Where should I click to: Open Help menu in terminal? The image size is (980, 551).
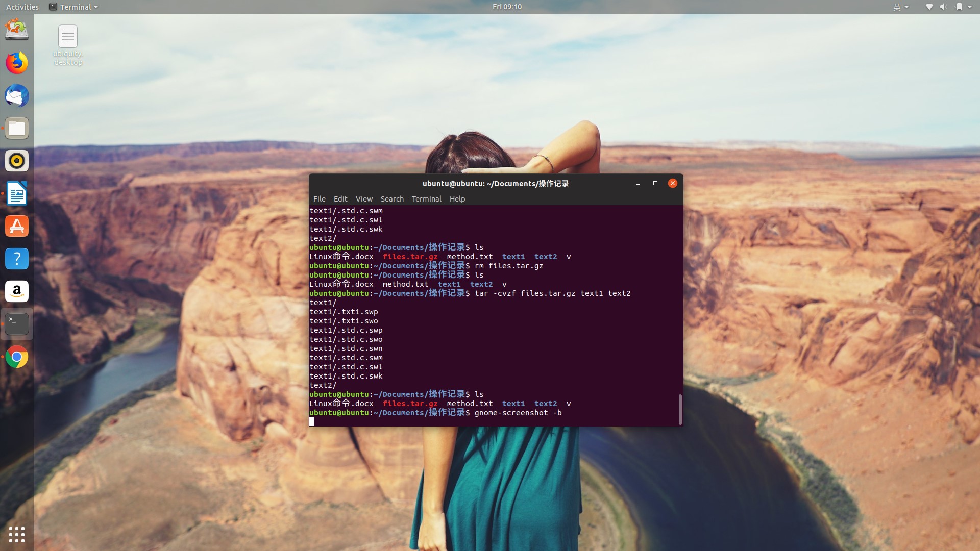coord(457,199)
